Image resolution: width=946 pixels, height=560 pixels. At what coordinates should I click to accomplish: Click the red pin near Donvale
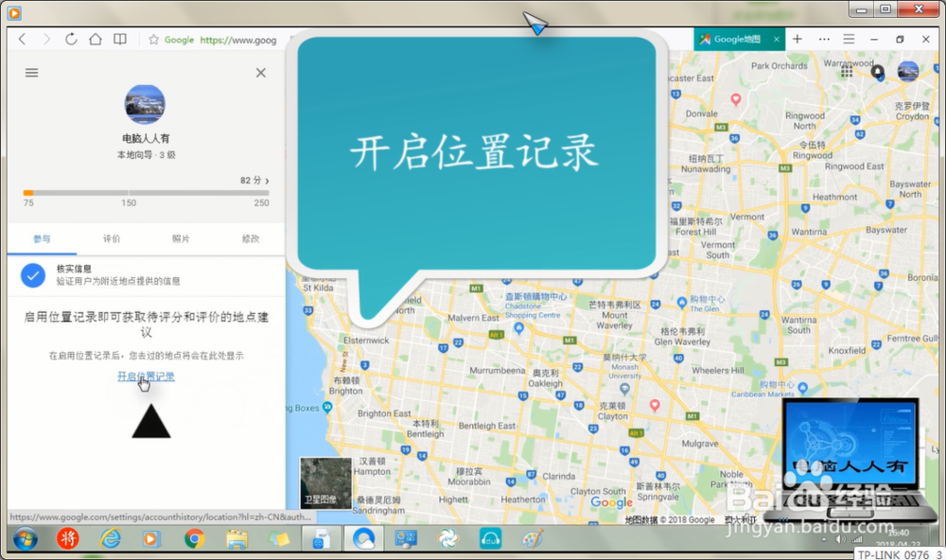click(735, 99)
